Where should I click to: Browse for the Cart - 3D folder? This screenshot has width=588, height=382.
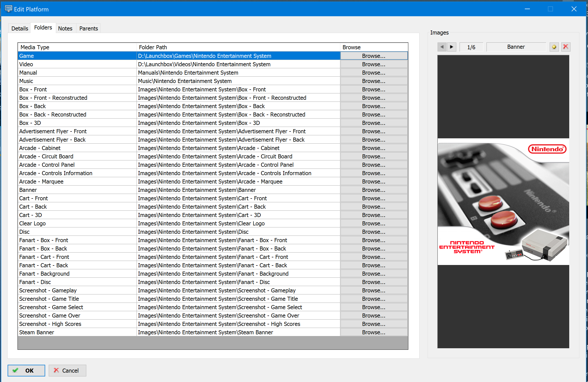(374, 215)
